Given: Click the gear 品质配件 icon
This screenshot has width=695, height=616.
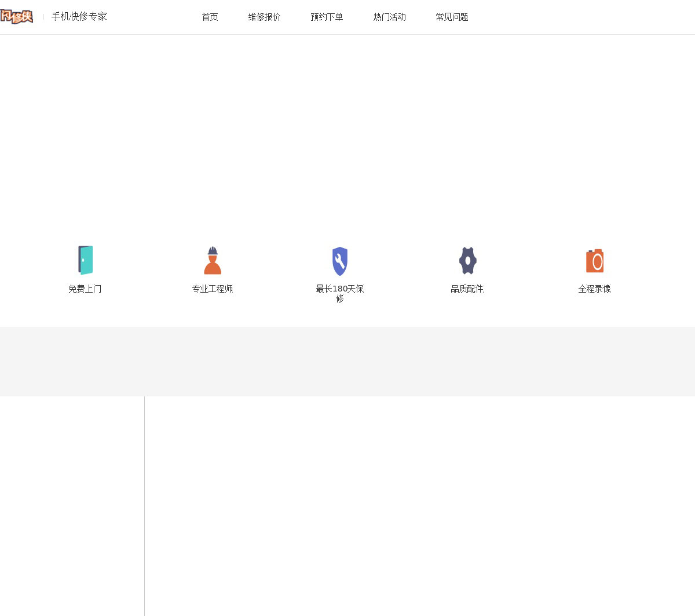Looking at the screenshot, I should [x=467, y=261].
